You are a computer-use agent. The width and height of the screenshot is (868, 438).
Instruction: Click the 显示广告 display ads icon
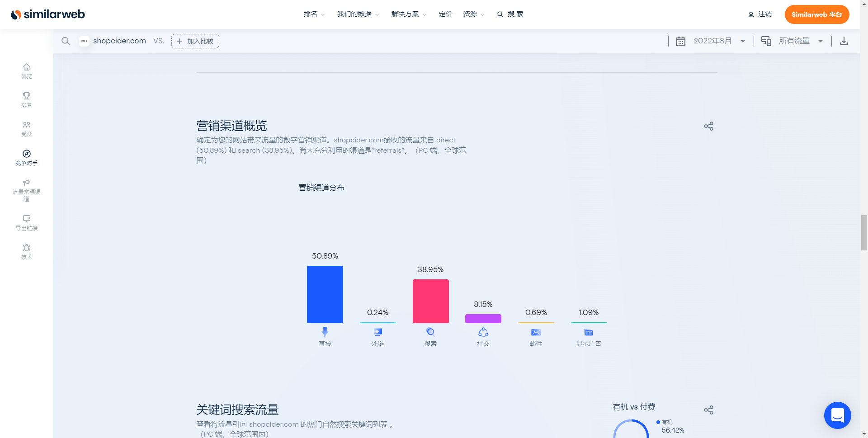(x=589, y=332)
